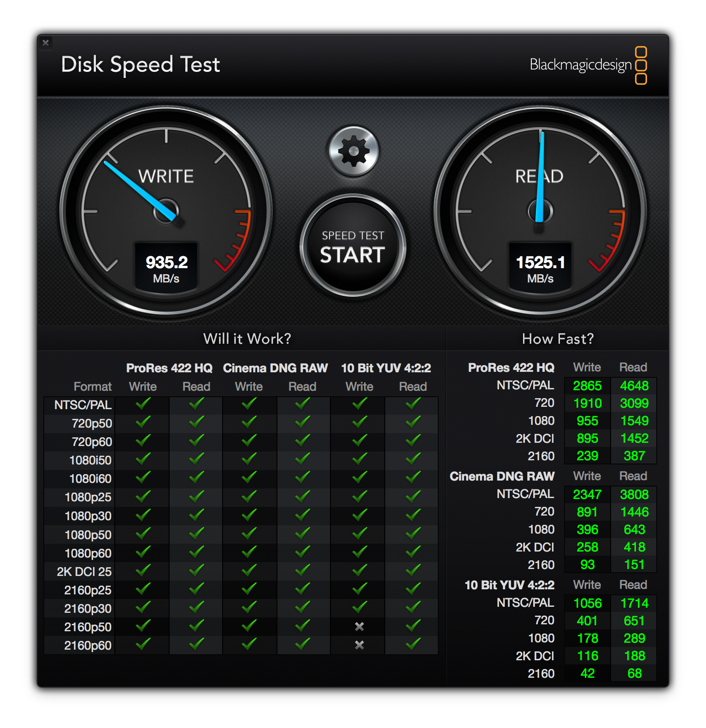
Task: Click 720p60 Cinema DNG write checkmark
Action: click(x=249, y=440)
